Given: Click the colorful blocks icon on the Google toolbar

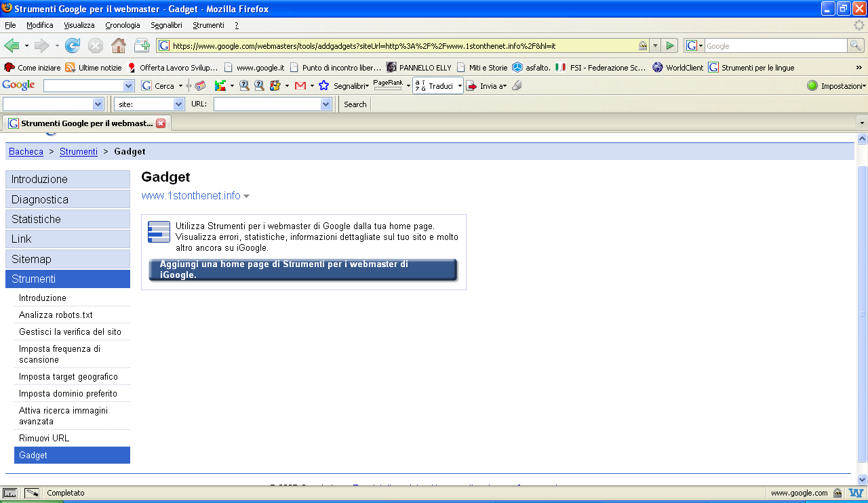Looking at the screenshot, I should pos(220,85).
